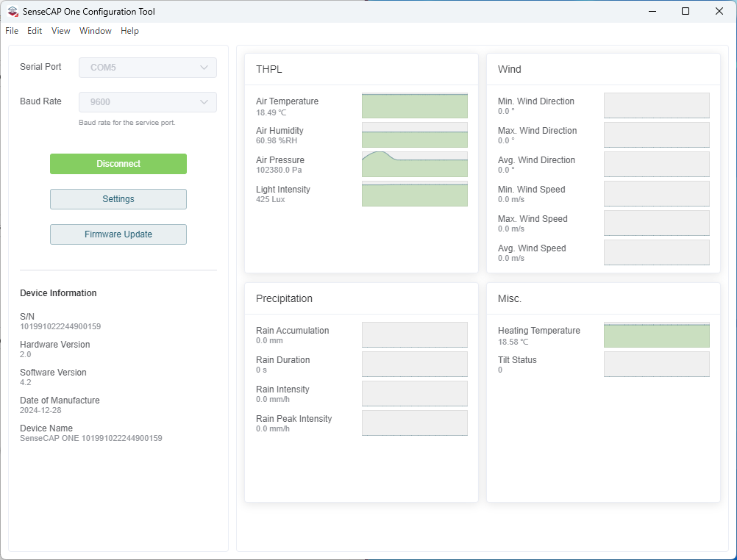Open the View menu
The height and width of the screenshot is (560, 737).
click(x=60, y=31)
